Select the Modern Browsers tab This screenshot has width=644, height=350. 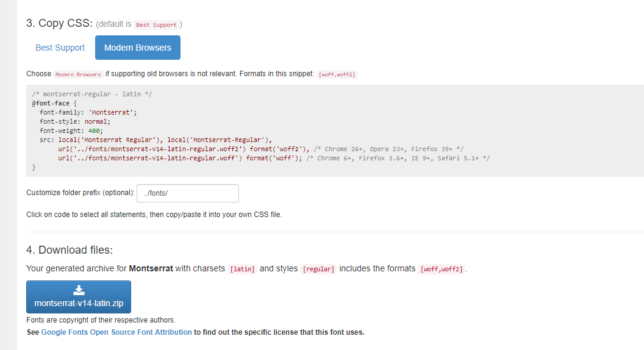tap(138, 48)
